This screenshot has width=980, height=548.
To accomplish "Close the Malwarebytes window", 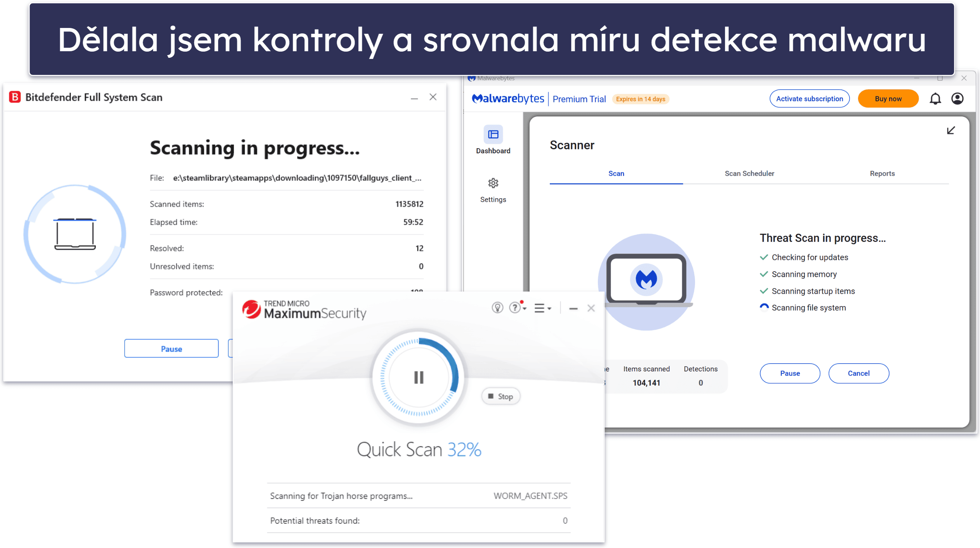I will tap(964, 78).
